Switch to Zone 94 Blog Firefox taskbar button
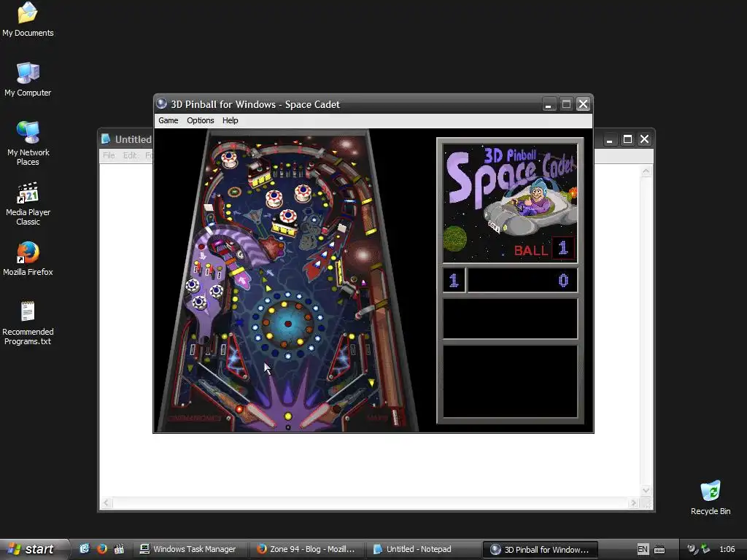The image size is (747, 560). pyautogui.click(x=307, y=549)
